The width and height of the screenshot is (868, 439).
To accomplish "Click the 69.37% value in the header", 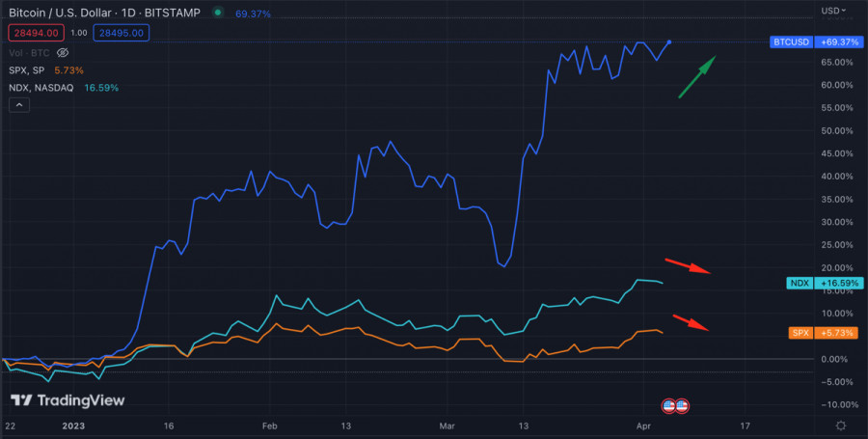I will [x=253, y=14].
